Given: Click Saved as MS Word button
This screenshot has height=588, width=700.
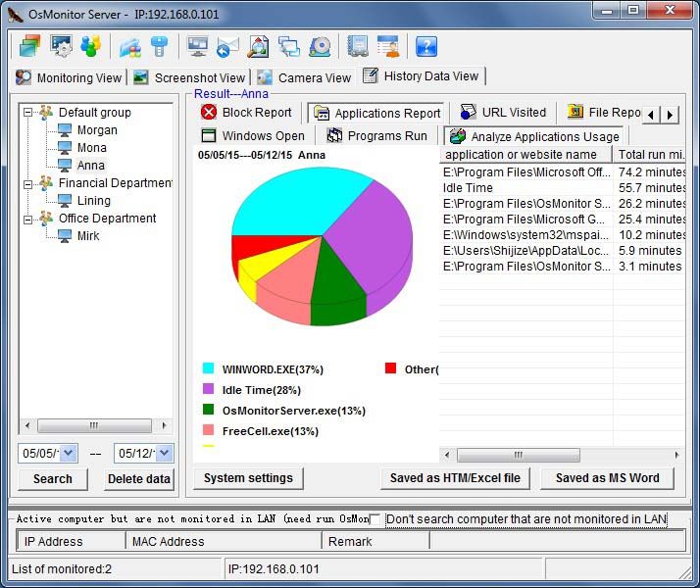Looking at the screenshot, I should (607, 478).
